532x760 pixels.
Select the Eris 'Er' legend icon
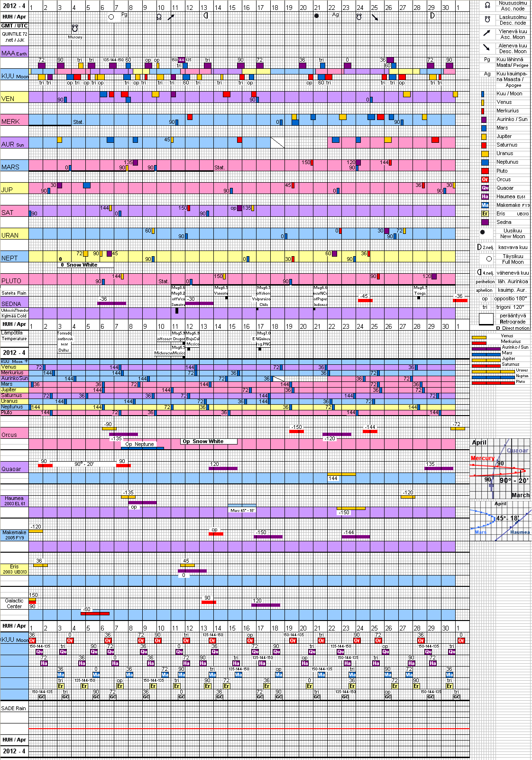[485, 214]
